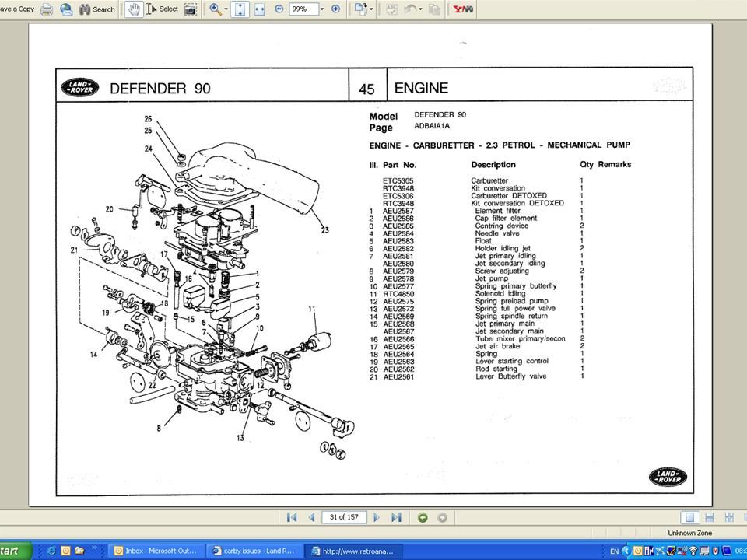Screen dimensions: 747x560
Task: Zoom out with the minus button
Action: coord(279,9)
